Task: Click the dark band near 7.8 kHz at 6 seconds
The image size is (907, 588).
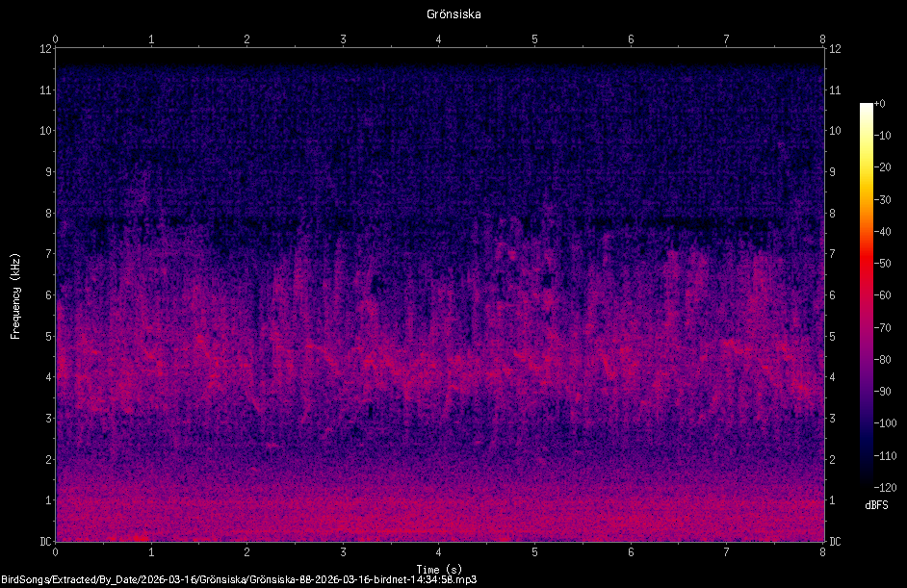Action: (631, 222)
